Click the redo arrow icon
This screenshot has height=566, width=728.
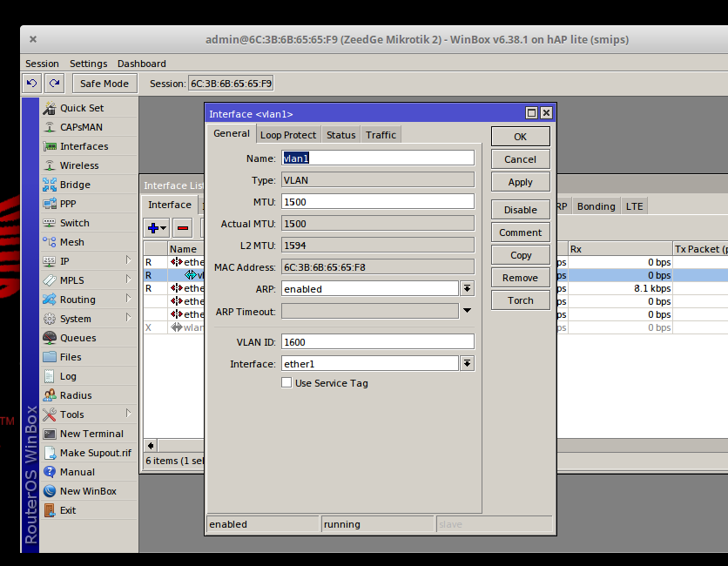click(x=55, y=84)
